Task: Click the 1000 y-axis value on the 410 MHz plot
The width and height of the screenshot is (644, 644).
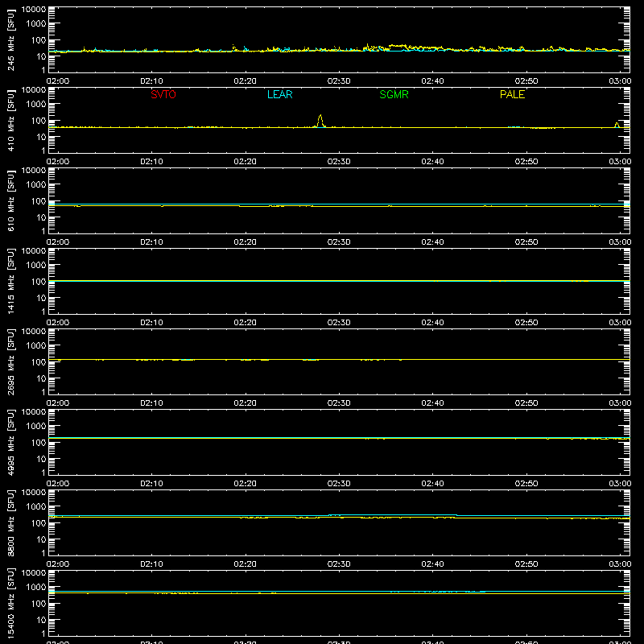Action: pos(36,105)
